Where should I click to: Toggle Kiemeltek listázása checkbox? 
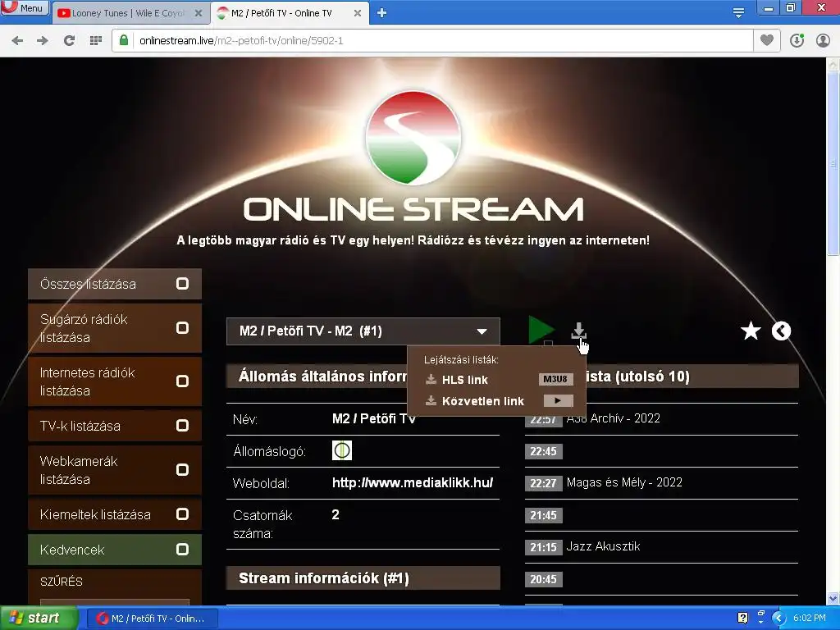tap(183, 514)
